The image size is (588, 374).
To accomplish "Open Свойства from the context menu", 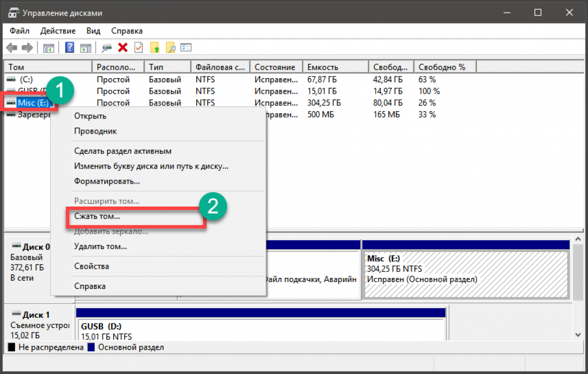I will 91,266.
